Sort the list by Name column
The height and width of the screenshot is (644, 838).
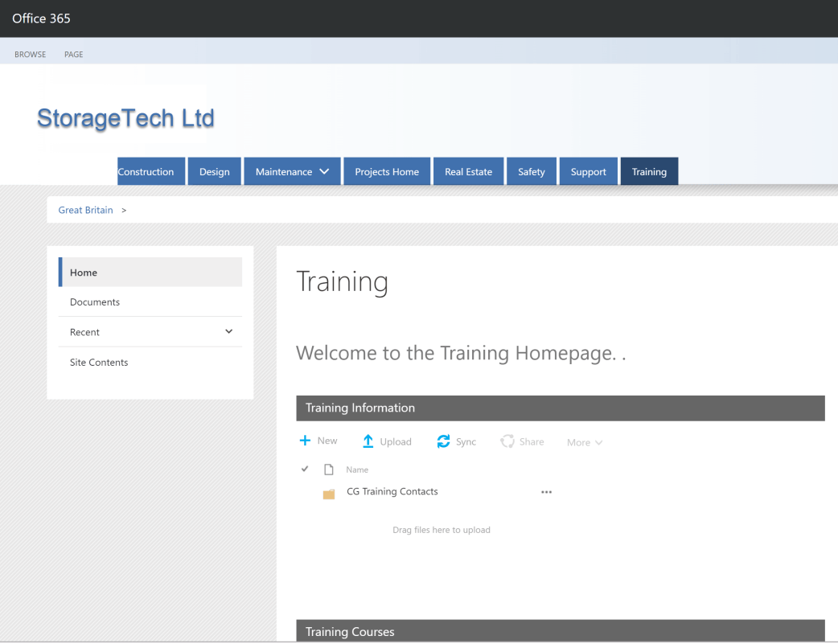(357, 470)
